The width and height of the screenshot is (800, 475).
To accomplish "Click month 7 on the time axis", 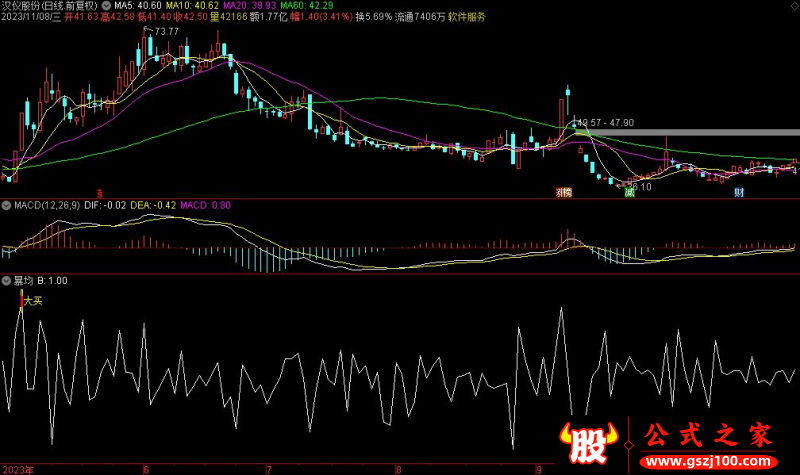I will 269,470.
